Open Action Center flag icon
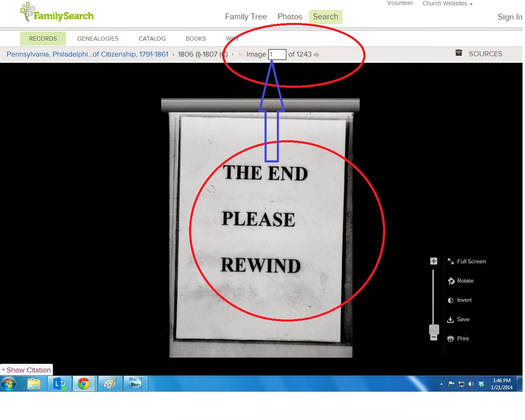Image resolution: width=525 pixels, height=420 pixels. pos(451,384)
